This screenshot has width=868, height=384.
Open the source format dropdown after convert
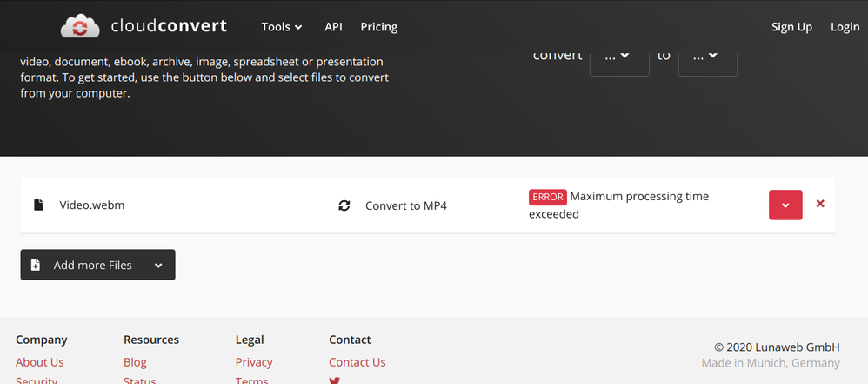click(x=619, y=56)
